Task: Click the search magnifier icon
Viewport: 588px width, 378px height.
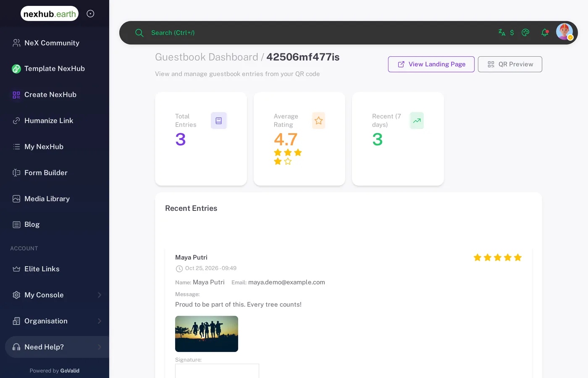Action: [139, 33]
